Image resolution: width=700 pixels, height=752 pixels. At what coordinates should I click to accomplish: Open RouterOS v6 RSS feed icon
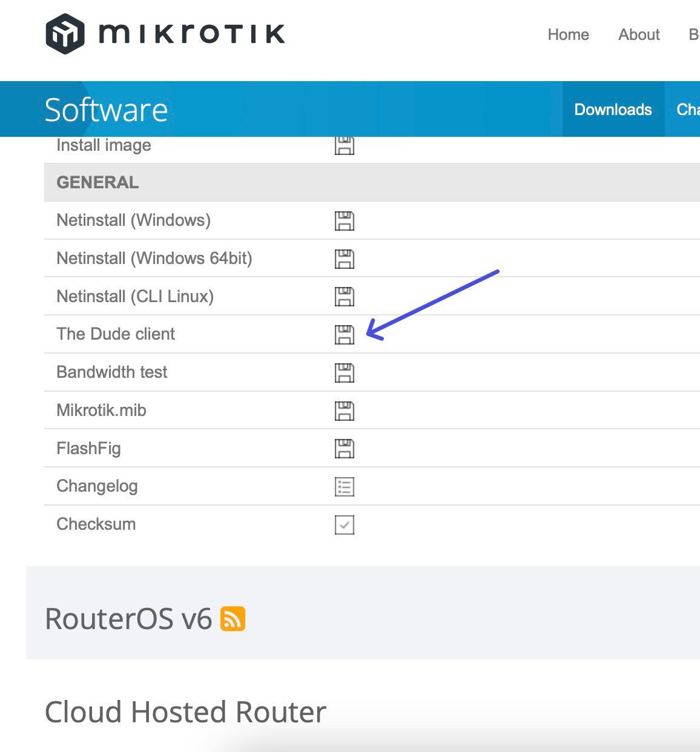pyautogui.click(x=233, y=619)
